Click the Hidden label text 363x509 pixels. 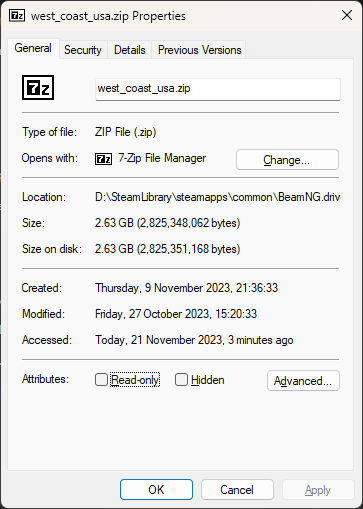coord(208,380)
